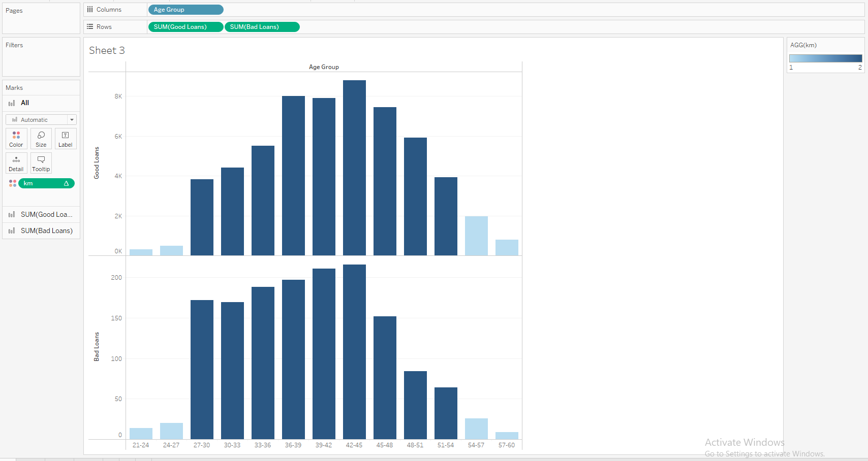
Task: Click the 200 Bad Loans axis tick
Action: point(116,278)
